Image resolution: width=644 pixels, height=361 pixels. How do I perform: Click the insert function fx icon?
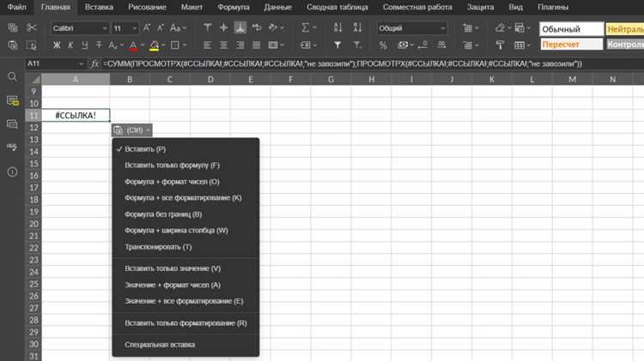pyautogui.click(x=94, y=64)
